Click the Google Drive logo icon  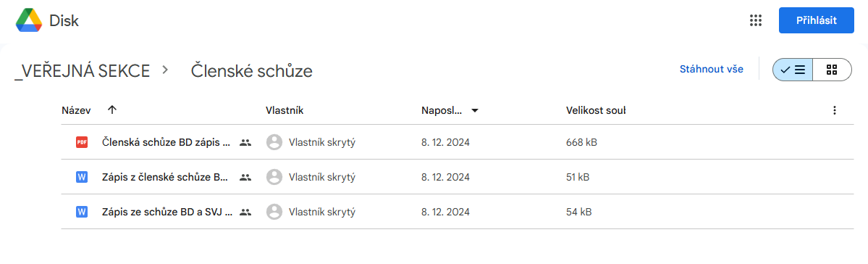[29, 21]
